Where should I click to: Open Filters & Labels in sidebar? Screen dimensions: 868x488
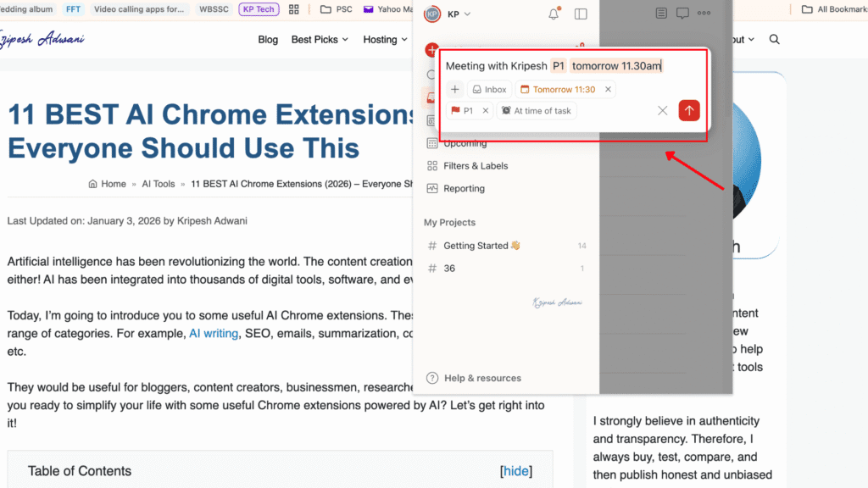(x=476, y=166)
